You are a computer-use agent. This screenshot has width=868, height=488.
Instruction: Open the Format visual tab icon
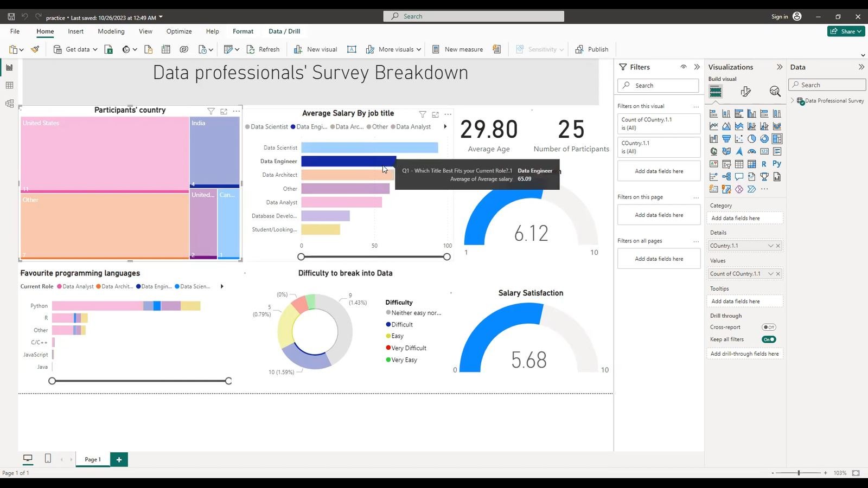point(745,92)
